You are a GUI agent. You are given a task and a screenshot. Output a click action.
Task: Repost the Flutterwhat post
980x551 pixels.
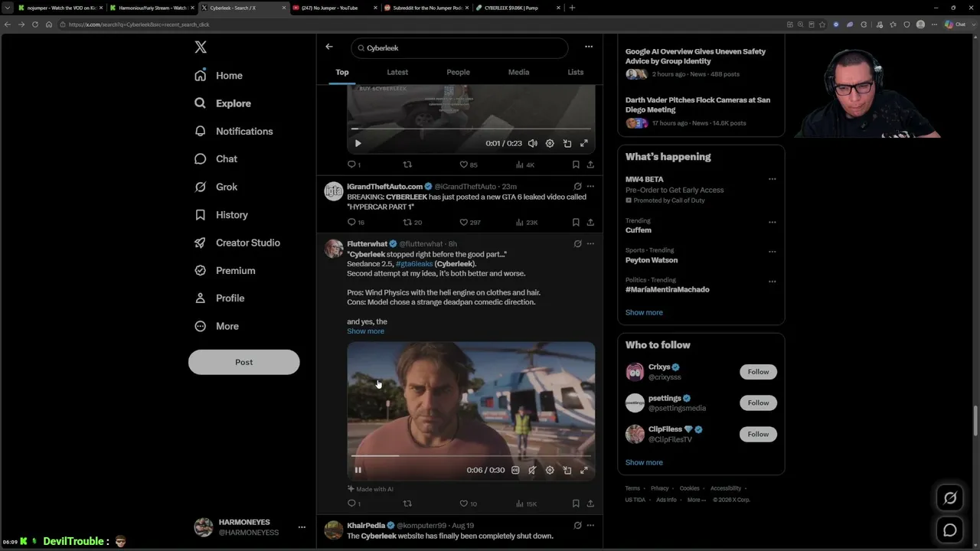coord(407,504)
